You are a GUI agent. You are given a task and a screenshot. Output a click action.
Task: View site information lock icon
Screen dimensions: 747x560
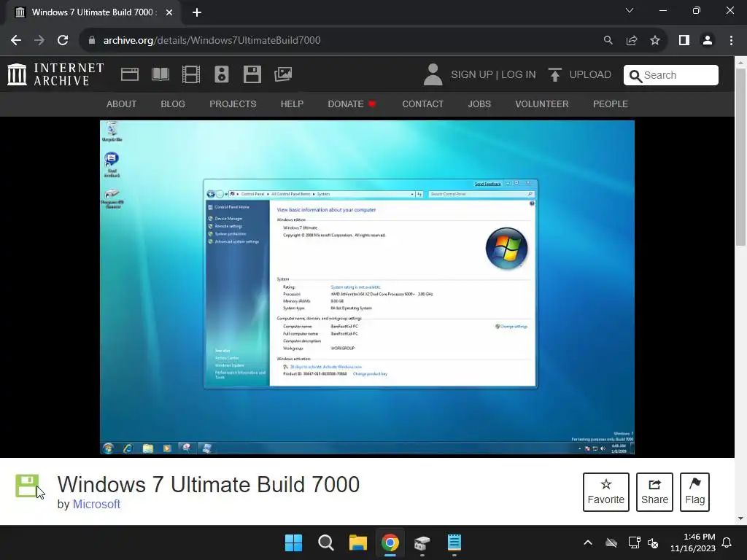pyautogui.click(x=92, y=41)
